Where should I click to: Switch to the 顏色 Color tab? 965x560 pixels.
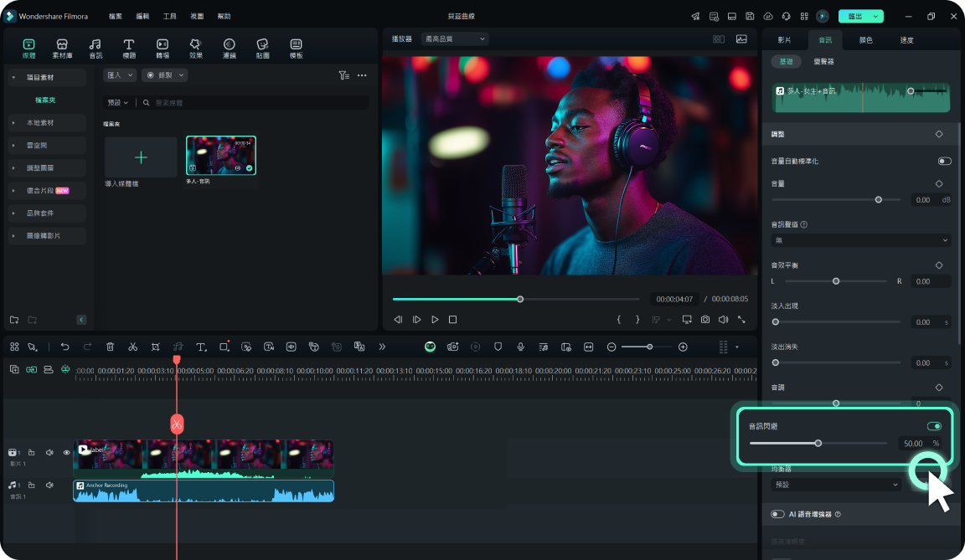coord(865,40)
